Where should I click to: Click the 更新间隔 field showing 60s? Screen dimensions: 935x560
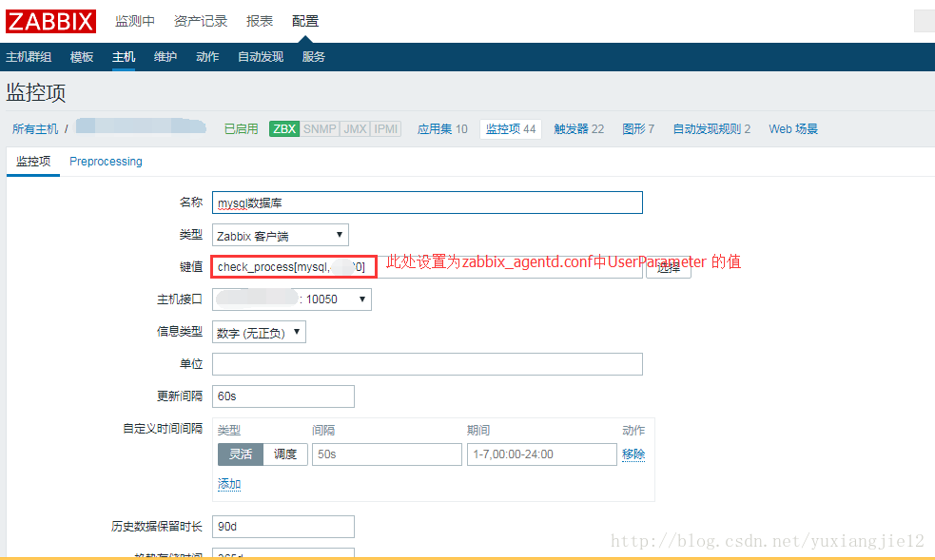pyautogui.click(x=283, y=396)
